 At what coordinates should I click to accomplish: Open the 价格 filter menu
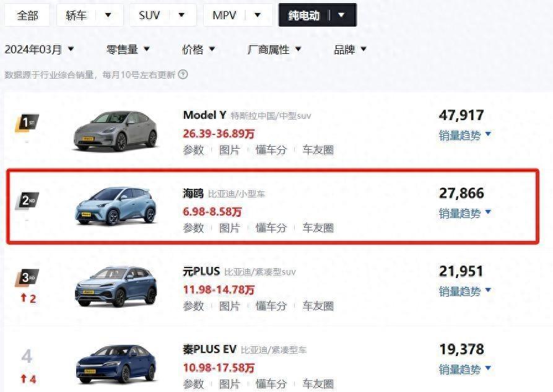[x=199, y=50]
